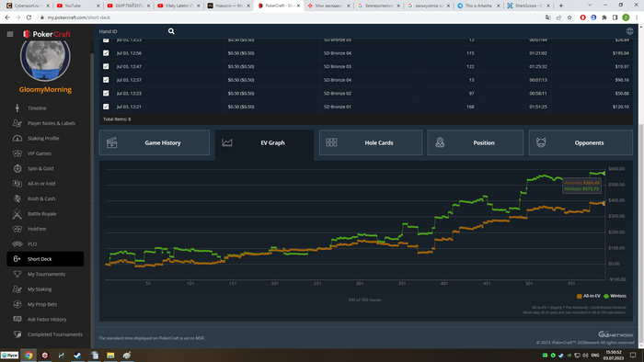Click the Total Items: 8 label

tap(117, 119)
